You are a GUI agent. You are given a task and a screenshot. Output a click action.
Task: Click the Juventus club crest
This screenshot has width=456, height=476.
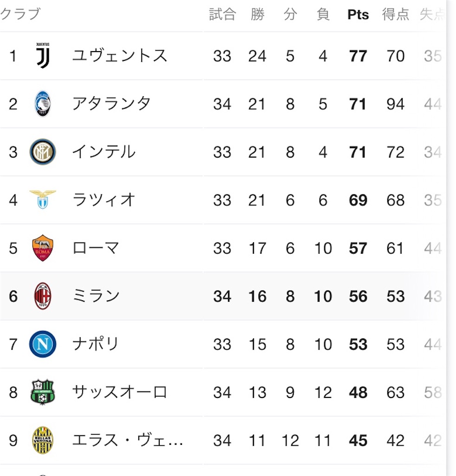point(43,56)
